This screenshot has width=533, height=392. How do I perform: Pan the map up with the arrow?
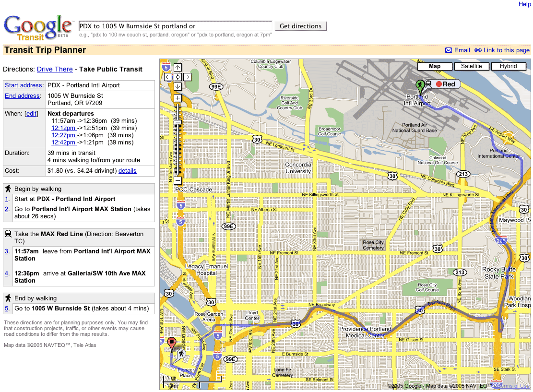(x=178, y=68)
